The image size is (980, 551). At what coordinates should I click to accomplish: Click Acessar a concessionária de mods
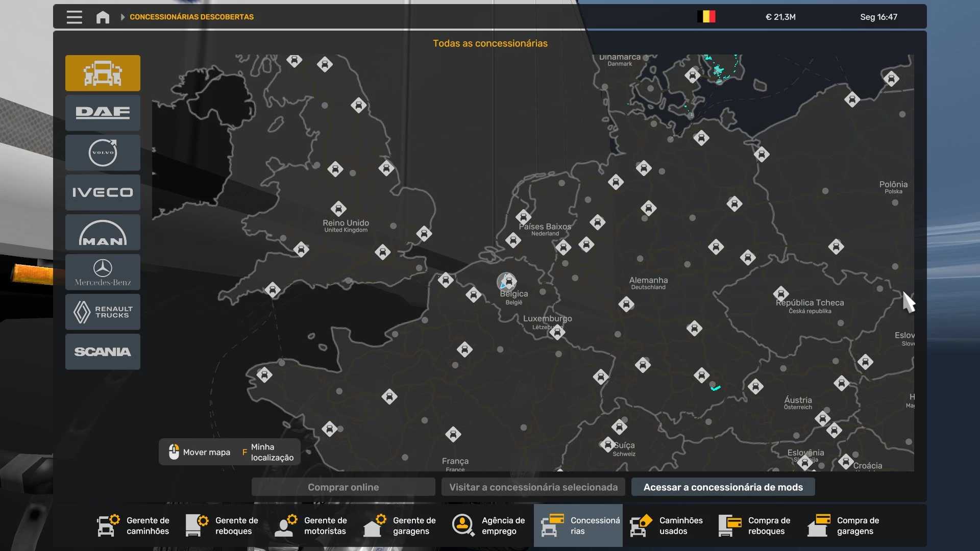pos(723,487)
